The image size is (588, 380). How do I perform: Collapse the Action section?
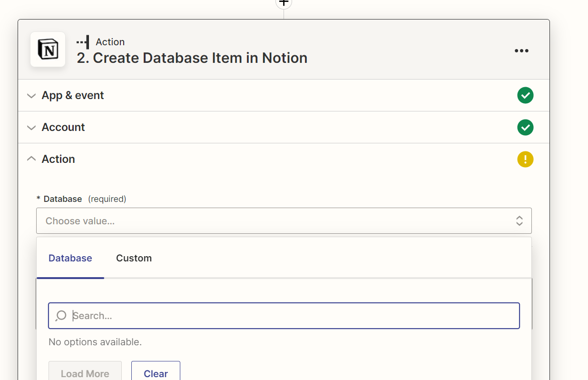tap(284, 159)
